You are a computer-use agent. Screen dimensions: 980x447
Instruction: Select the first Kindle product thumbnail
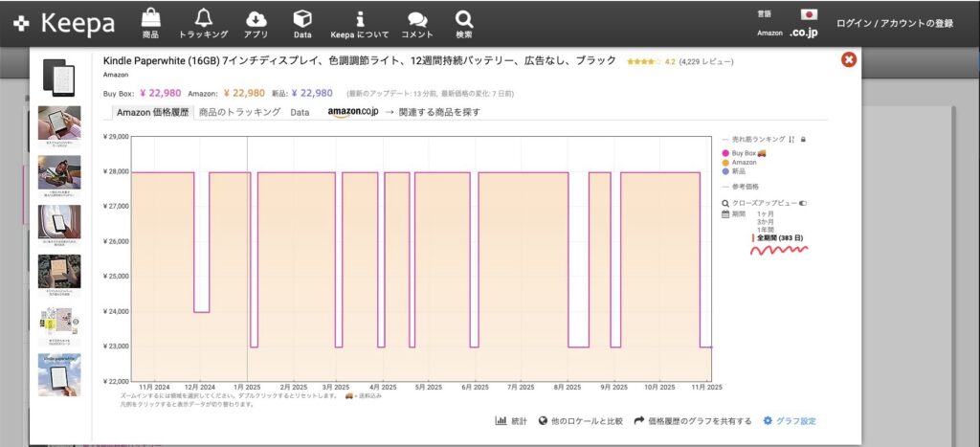click(x=59, y=75)
